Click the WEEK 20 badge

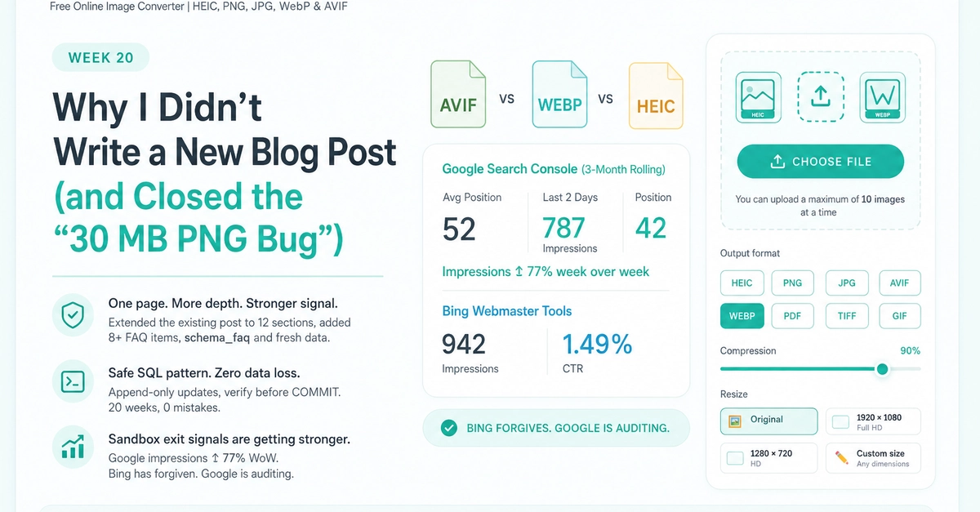point(100,57)
